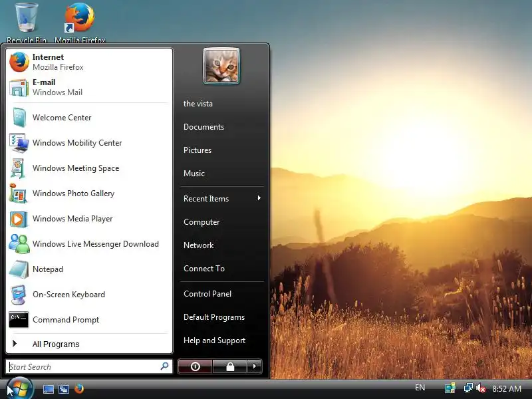Select the Recycle Bin desktop icon

coord(27,23)
